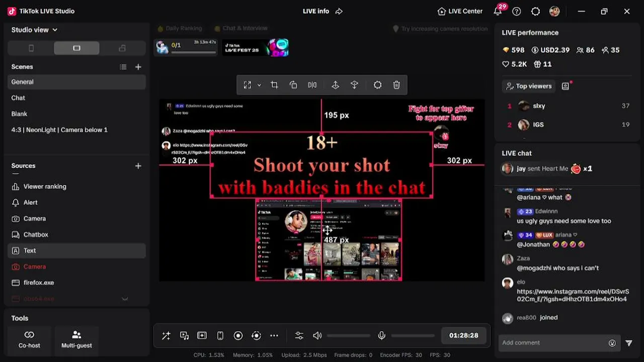Move the selected layer up

[x=335, y=85]
